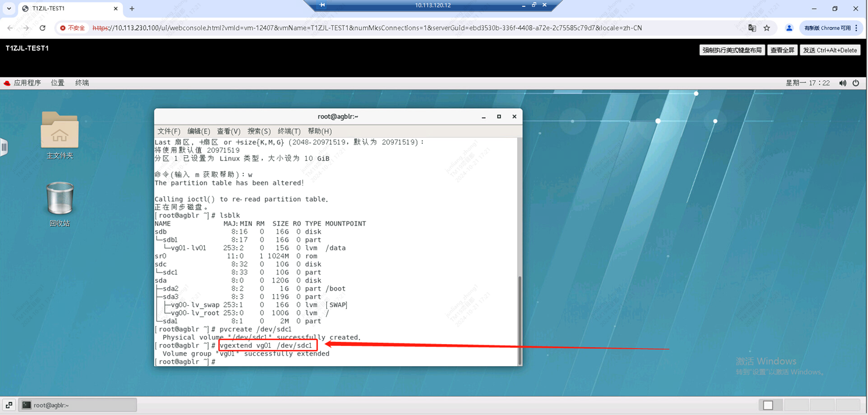Image resolution: width=868 pixels, height=415 pixels.
Task: Bookmark this page with the star icon
Action: [767, 28]
